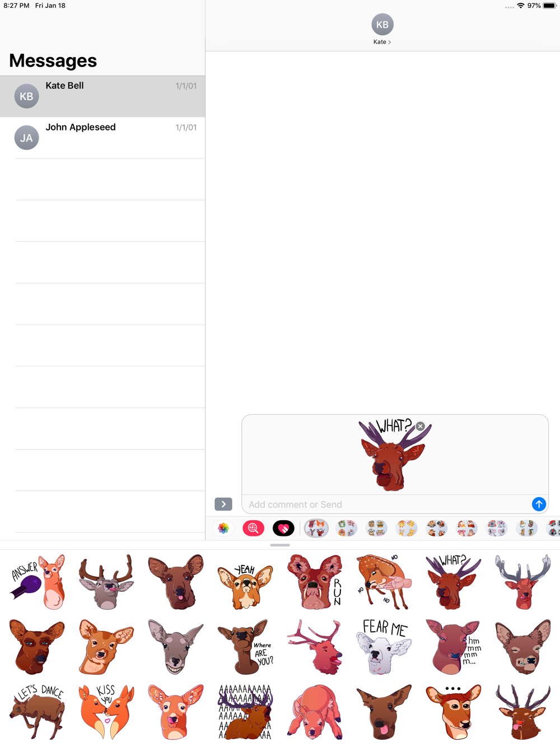Open Kate's contact details in the header
Screen dimensions: 560x747
[382, 42]
